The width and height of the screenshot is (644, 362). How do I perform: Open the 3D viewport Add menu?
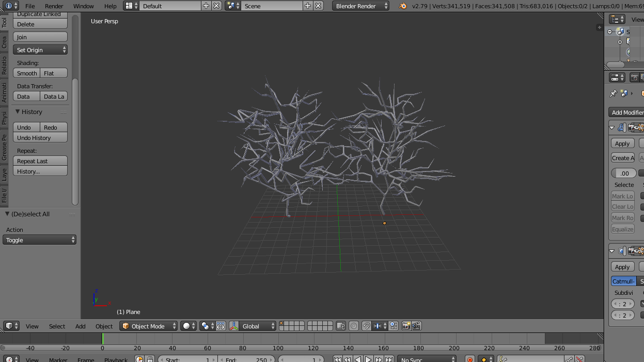point(81,326)
